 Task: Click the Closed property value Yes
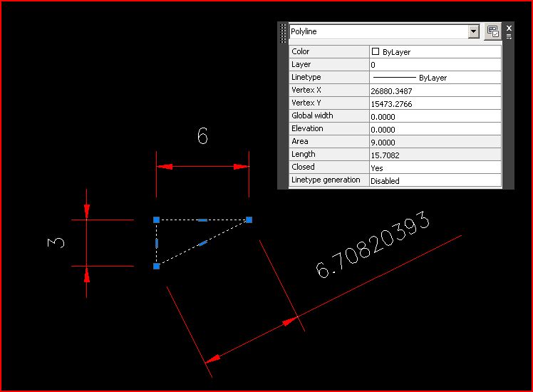coord(435,168)
